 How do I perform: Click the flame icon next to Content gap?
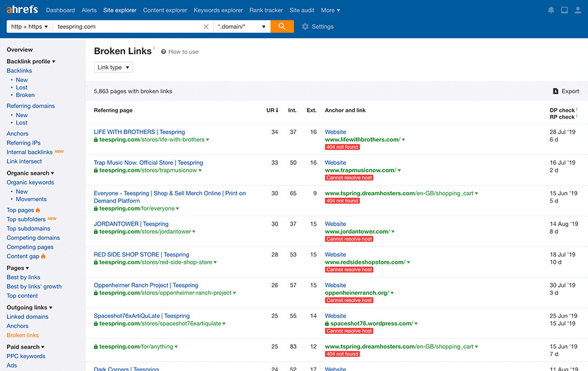coord(43,256)
